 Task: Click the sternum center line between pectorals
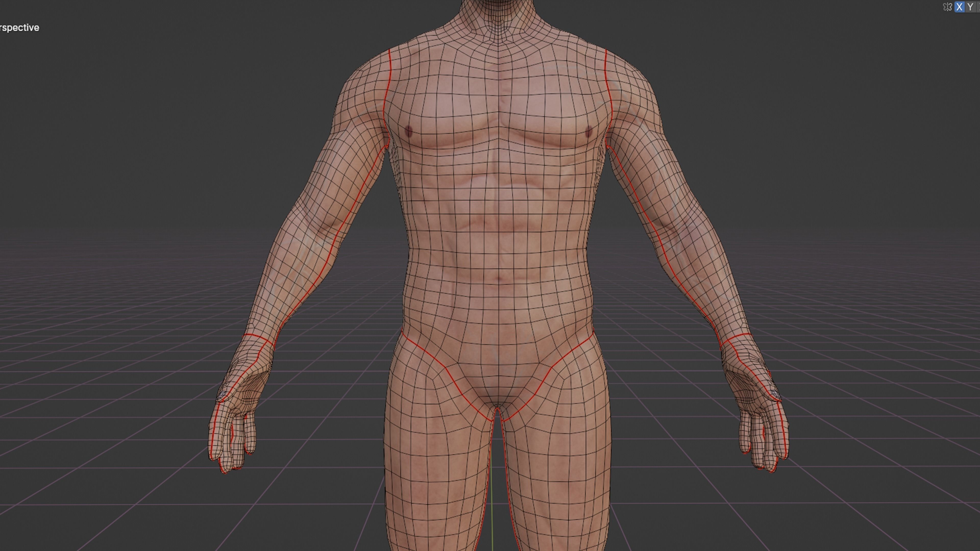(x=498, y=114)
